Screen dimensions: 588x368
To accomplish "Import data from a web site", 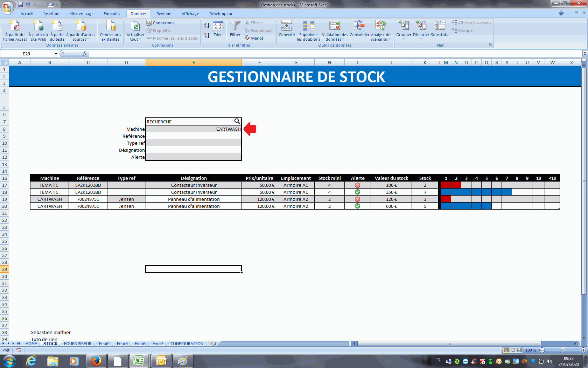I will (38, 31).
